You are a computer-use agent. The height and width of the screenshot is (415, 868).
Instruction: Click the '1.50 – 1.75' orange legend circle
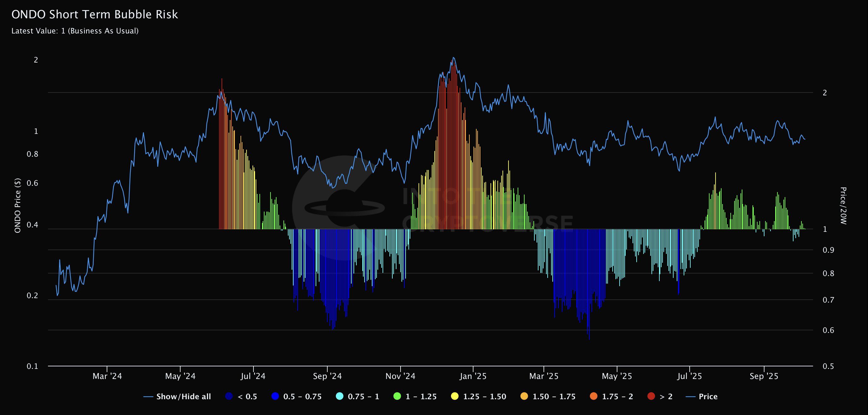(x=525, y=397)
